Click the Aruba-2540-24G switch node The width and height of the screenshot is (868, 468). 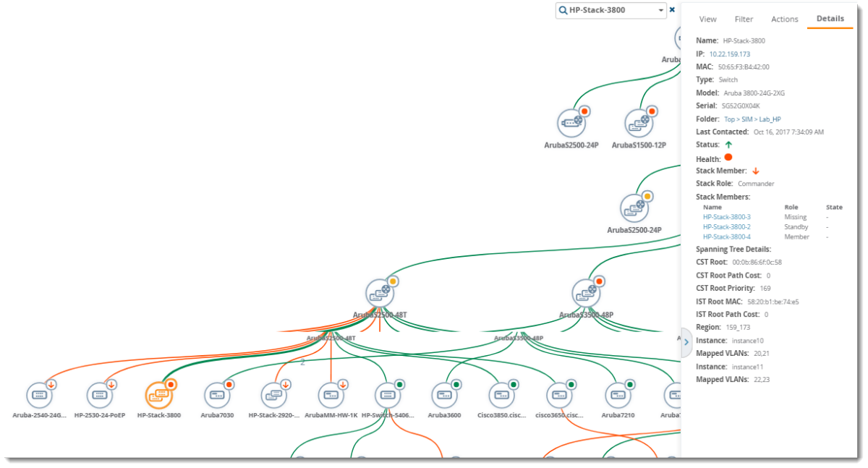click(x=39, y=394)
